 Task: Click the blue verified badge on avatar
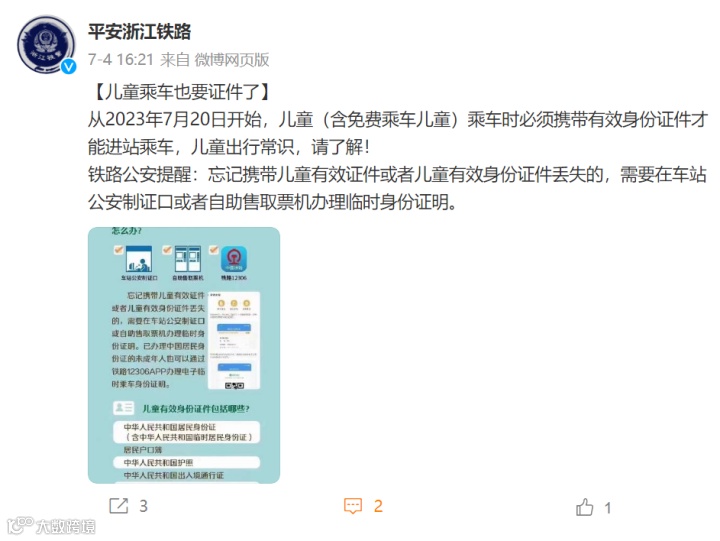click(69, 67)
